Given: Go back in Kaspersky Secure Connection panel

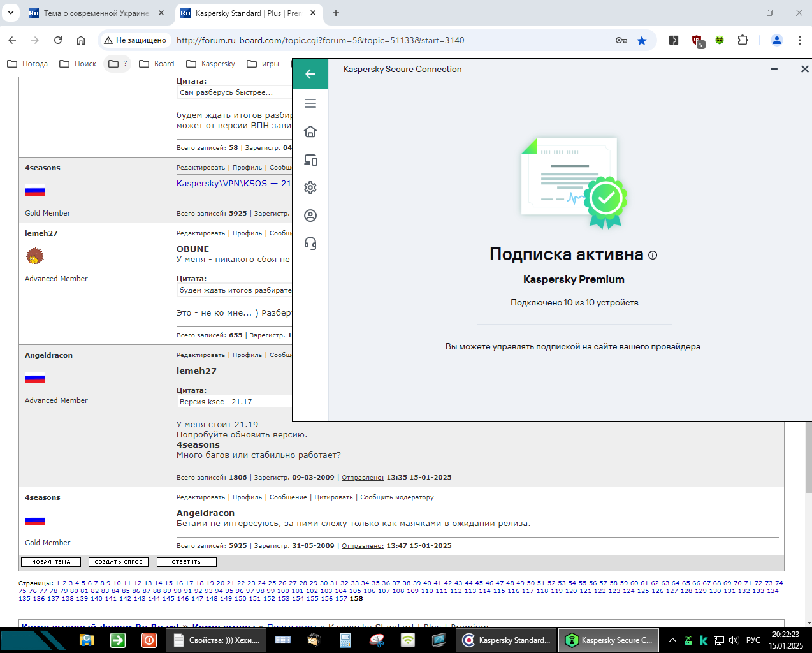Looking at the screenshot, I should (310, 74).
